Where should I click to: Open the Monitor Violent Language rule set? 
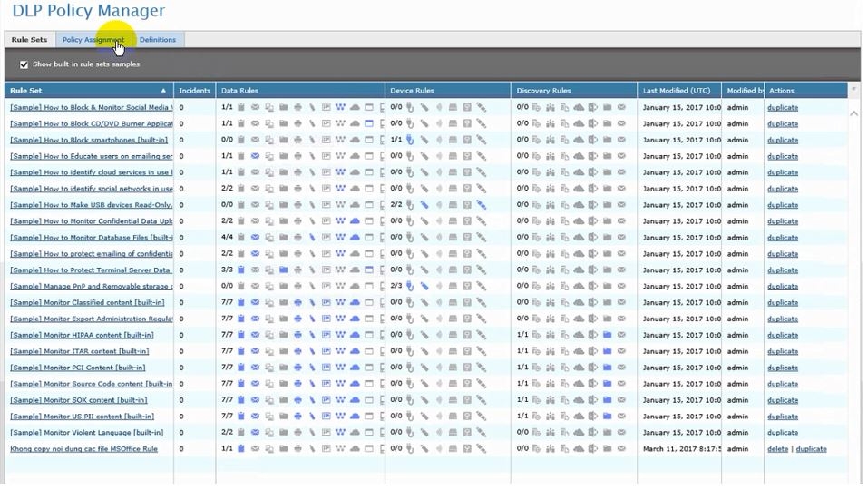(x=87, y=433)
